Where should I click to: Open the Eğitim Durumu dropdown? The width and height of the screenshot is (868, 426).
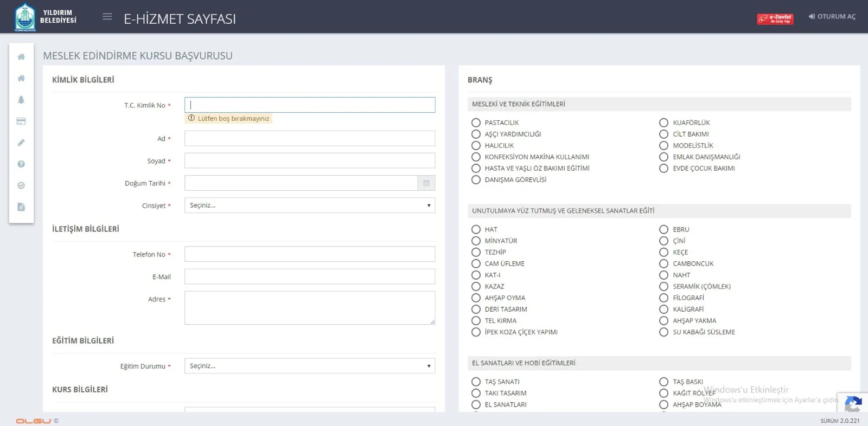coord(309,366)
